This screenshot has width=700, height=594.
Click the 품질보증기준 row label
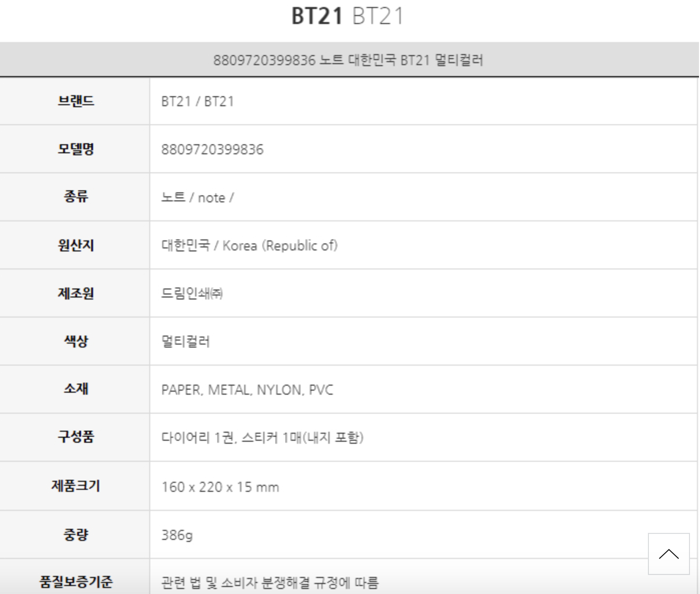(76, 581)
